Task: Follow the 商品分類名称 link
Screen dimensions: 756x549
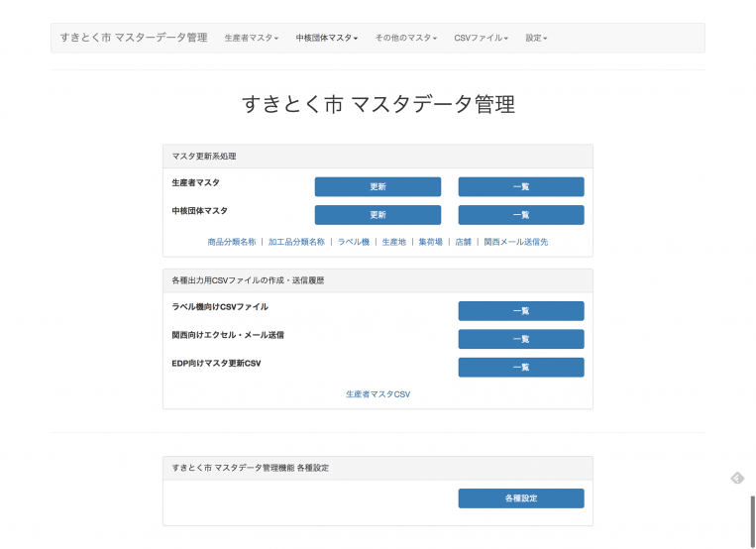Action: [x=232, y=242]
